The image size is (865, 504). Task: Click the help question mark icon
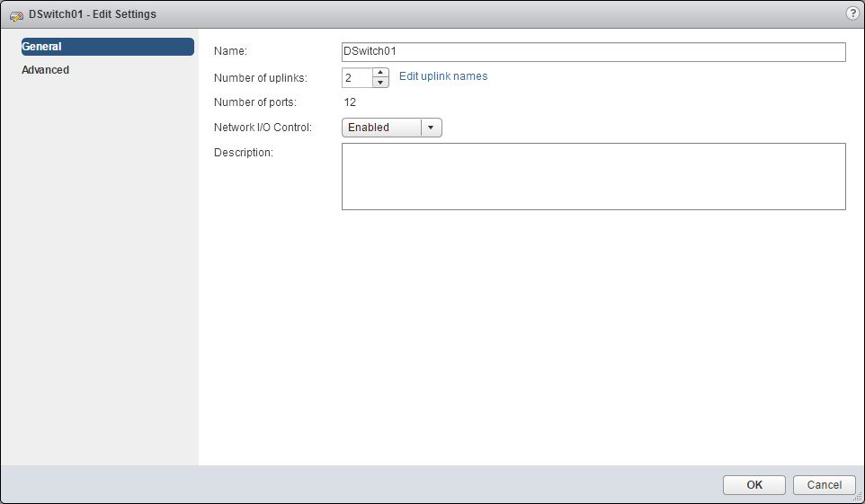(x=852, y=13)
